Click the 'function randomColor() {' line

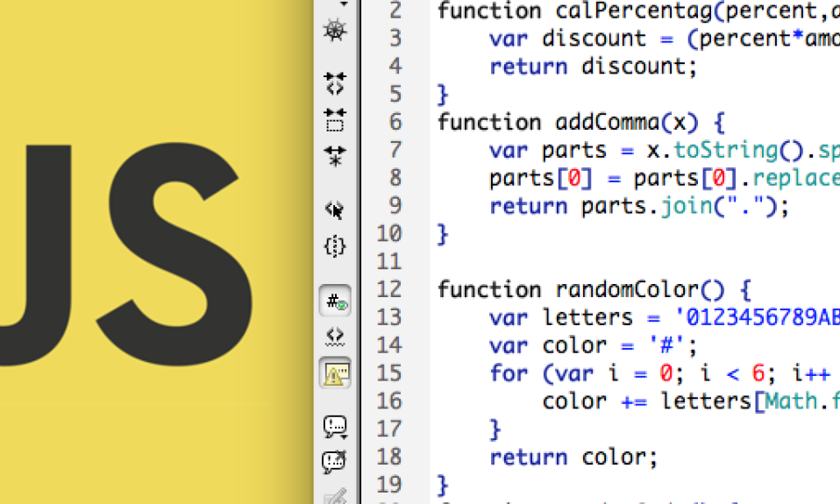(x=594, y=290)
